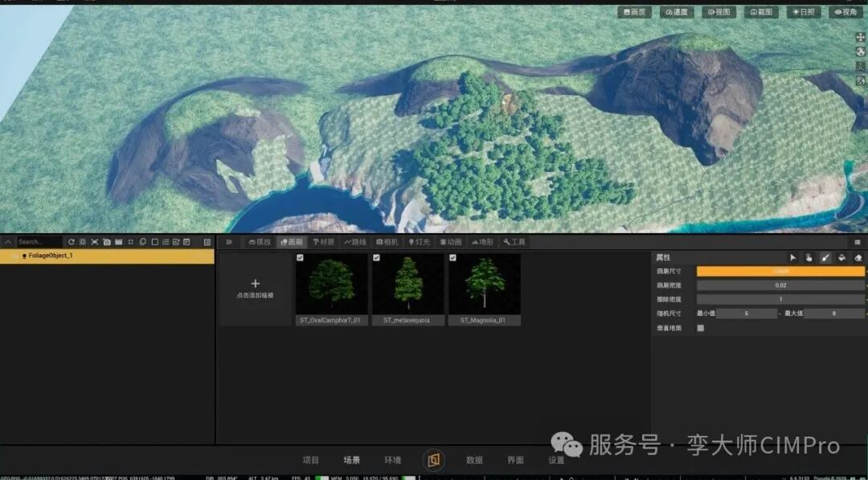Toggle the asset panel collapse icon
Screen dimensions: 868x480
[229, 242]
